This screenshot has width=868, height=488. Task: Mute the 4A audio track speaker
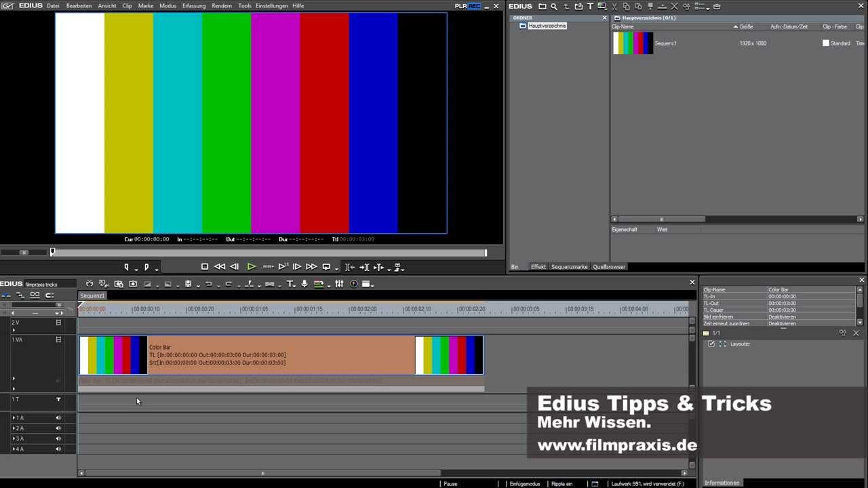58,449
